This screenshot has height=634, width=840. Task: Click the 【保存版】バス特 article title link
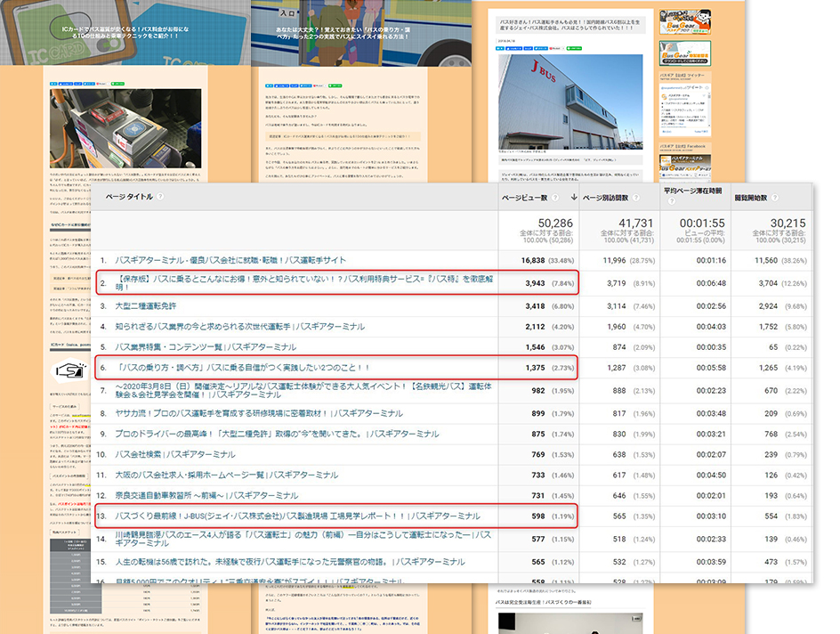(301, 282)
